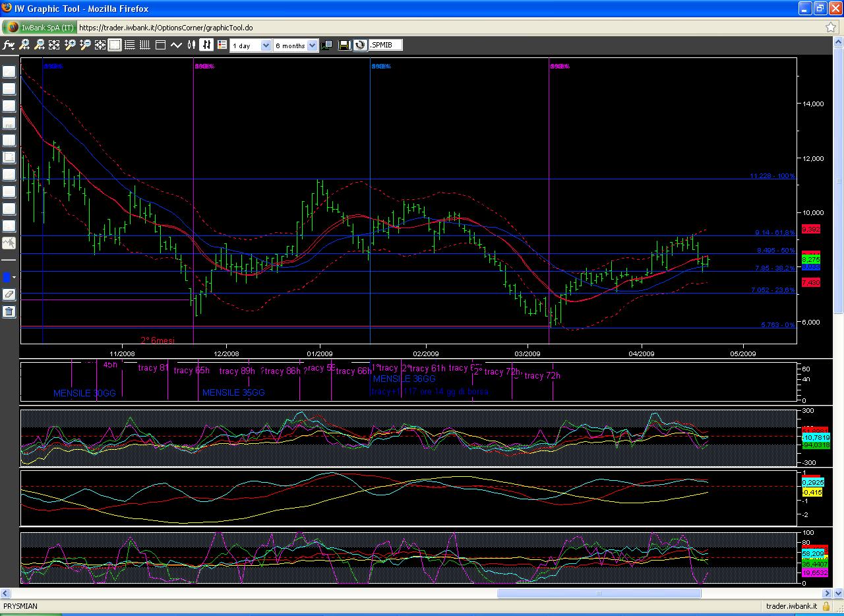The image size is (844, 616).
Task: Toggle the chart legend list icon
Action: pyautogui.click(x=222, y=45)
